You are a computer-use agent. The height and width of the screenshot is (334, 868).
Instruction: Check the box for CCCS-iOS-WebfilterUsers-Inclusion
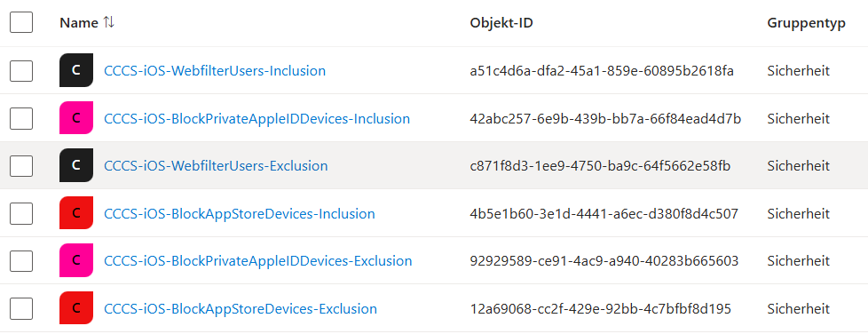[x=21, y=70]
